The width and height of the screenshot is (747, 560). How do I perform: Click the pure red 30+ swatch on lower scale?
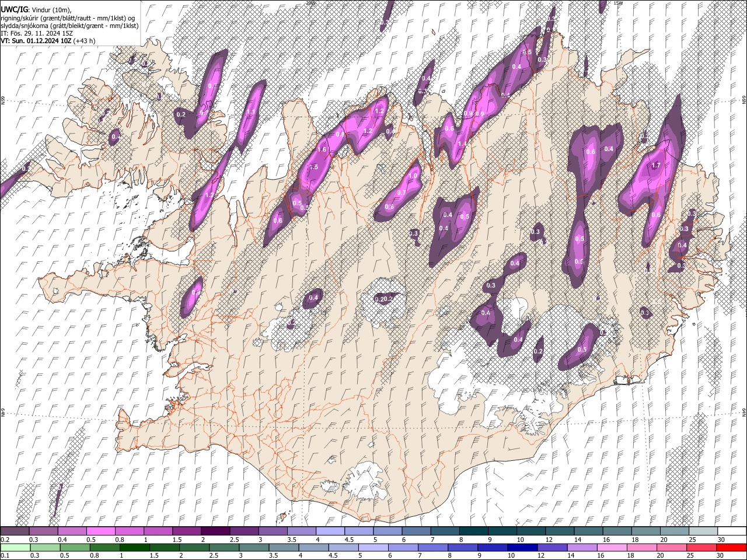[731, 547]
